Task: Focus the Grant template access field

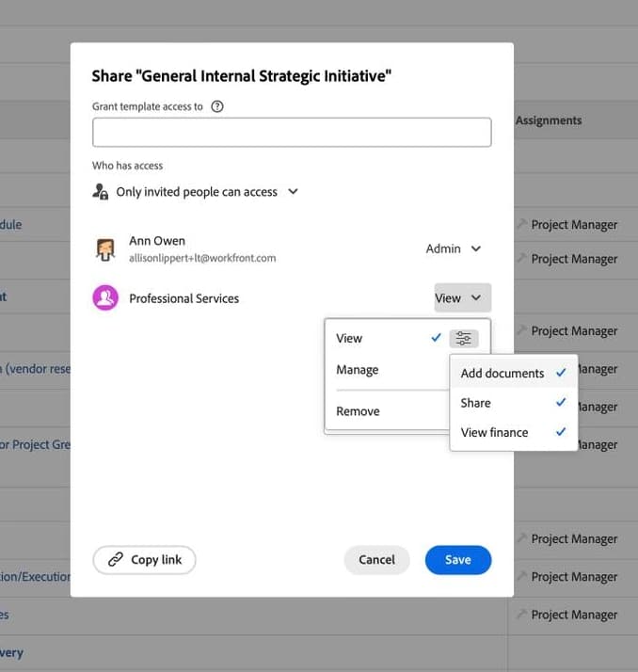Action: click(x=292, y=133)
